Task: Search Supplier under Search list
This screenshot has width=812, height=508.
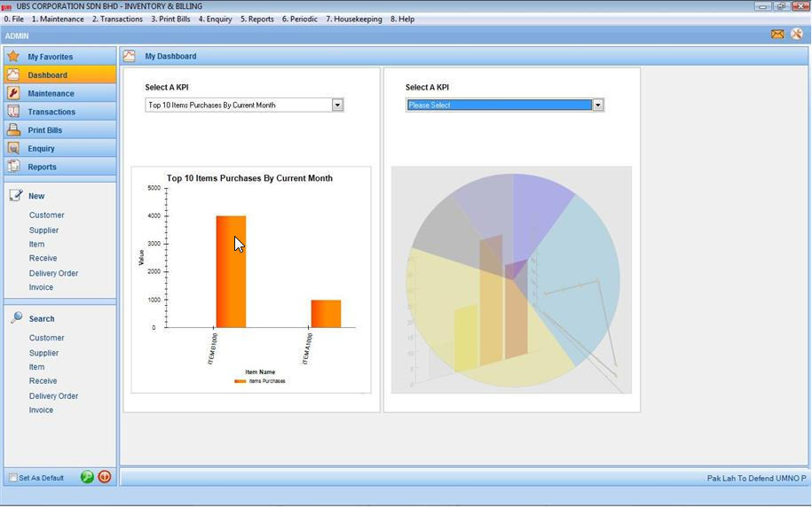Action: click(44, 352)
